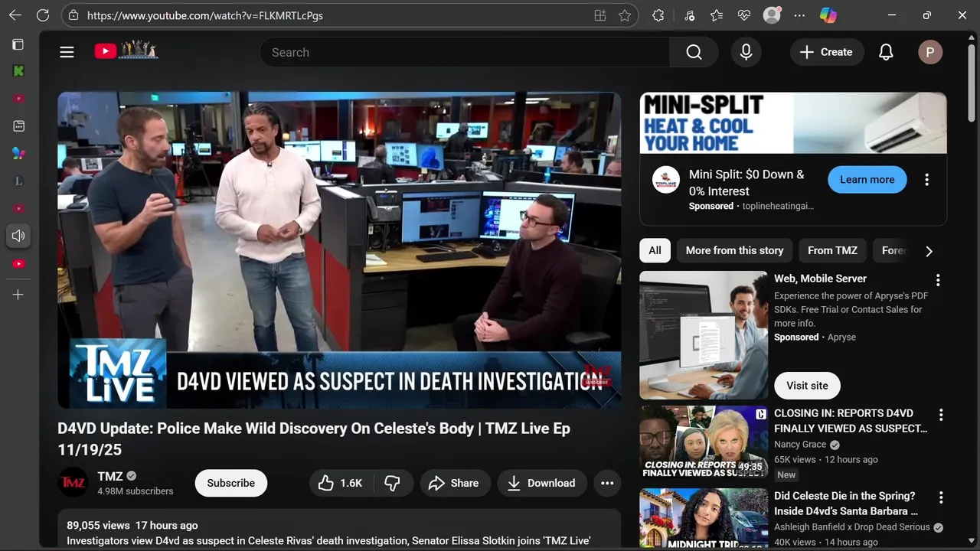980x551 pixels.
Task: Start voice search with the microphone
Action: pyautogui.click(x=746, y=52)
